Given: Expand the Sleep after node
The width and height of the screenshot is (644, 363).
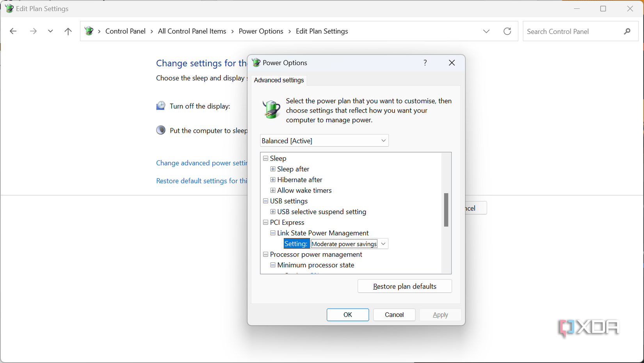Looking at the screenshot, I should [x=273, y=169].
